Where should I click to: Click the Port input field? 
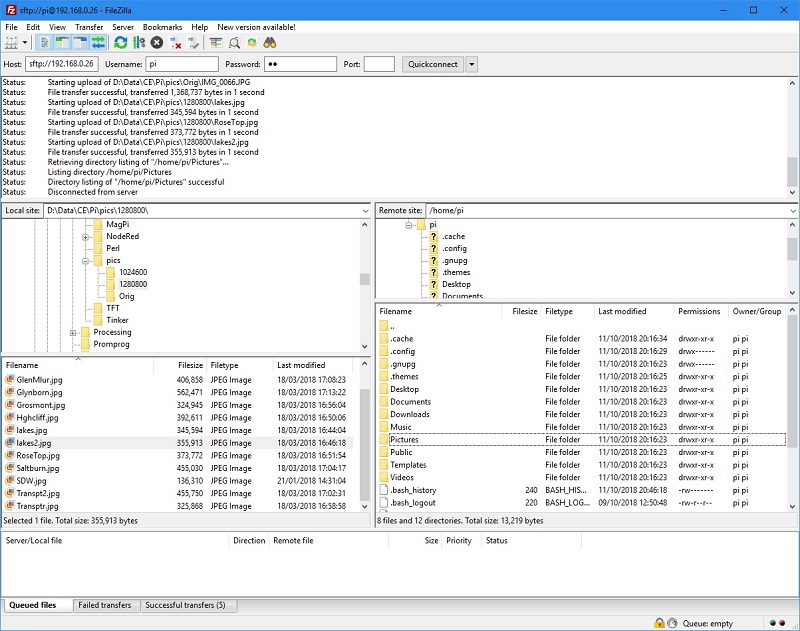(x=379, y=64)
